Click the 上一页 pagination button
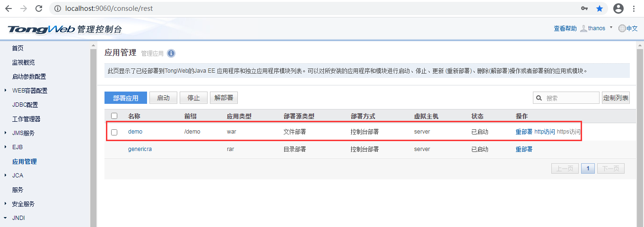The image size is (644, 227). 565,168
